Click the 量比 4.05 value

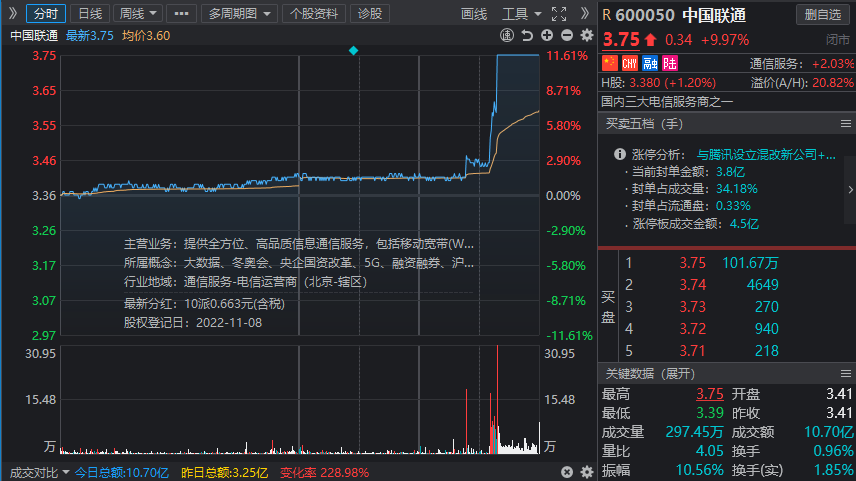709,452
